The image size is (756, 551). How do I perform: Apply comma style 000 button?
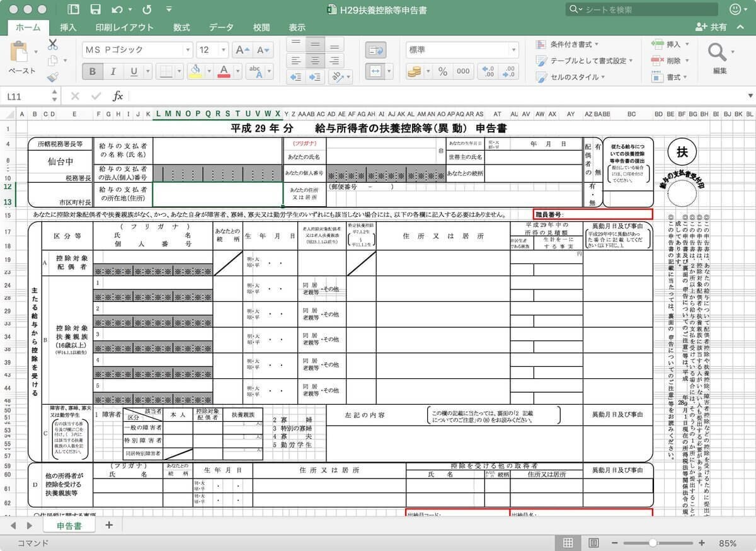coord(463,71)
